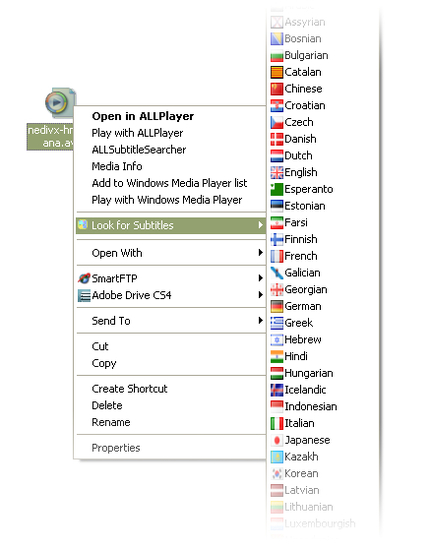Choose Delete from the context menu
431x550 pixels.
[107, 406]
